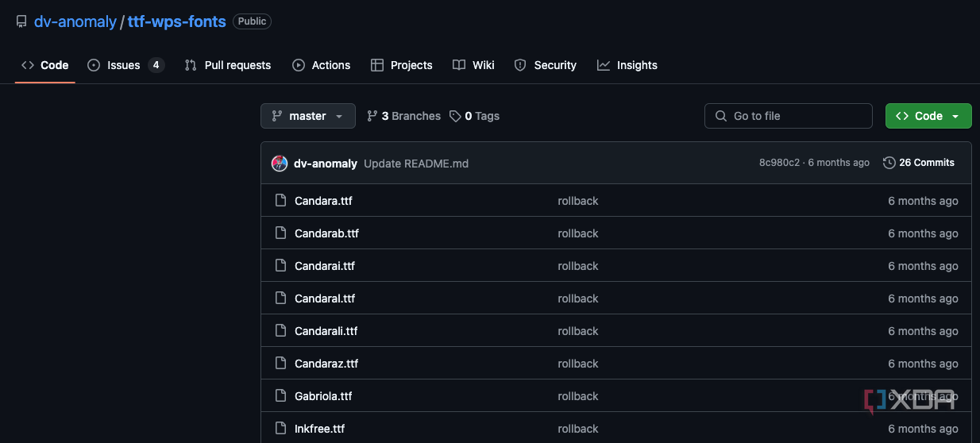Image resolution: width=980 pixels, height=443 pixels.
Task: Open the Candaraz.ttf file
Action: coord(326,364)
